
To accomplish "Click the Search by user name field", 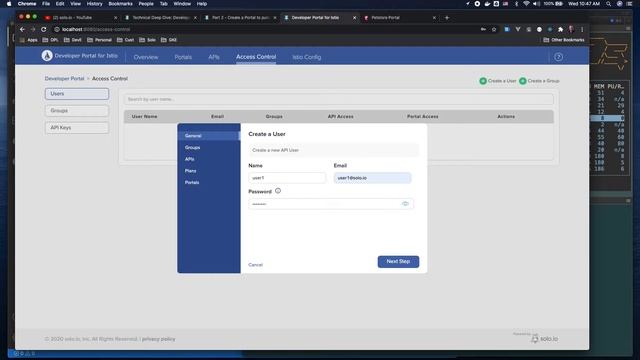I will [x=339, y=99].
